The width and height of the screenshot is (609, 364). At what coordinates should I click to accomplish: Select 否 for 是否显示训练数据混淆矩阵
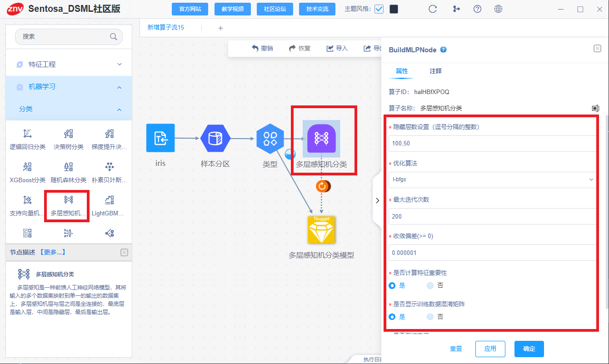[x=430, y=317]
